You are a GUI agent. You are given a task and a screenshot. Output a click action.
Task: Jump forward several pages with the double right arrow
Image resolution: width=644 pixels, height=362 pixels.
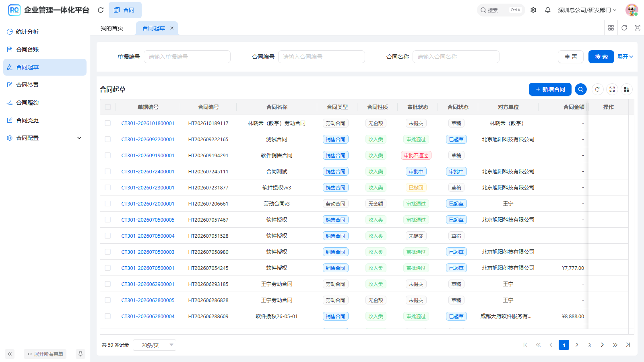(x=615, y=345)
